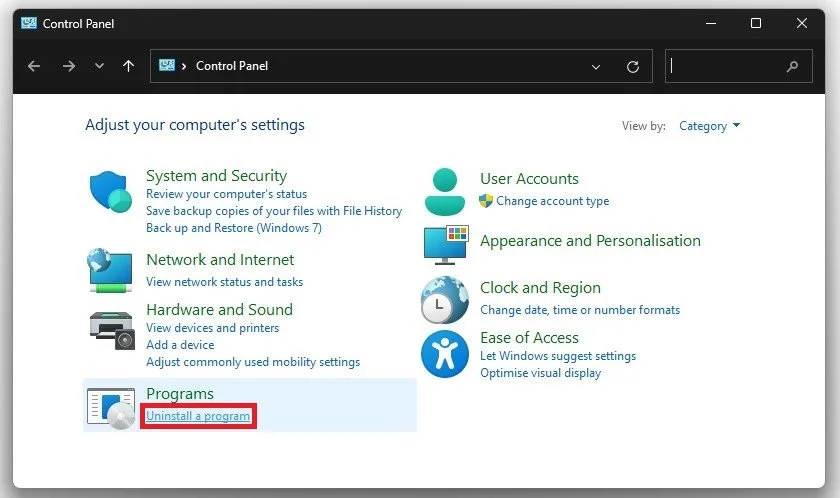Open Appearance and Personalisation category
Image resolution: width=840 pixels, height=498 pixels.
coord(590,241)
